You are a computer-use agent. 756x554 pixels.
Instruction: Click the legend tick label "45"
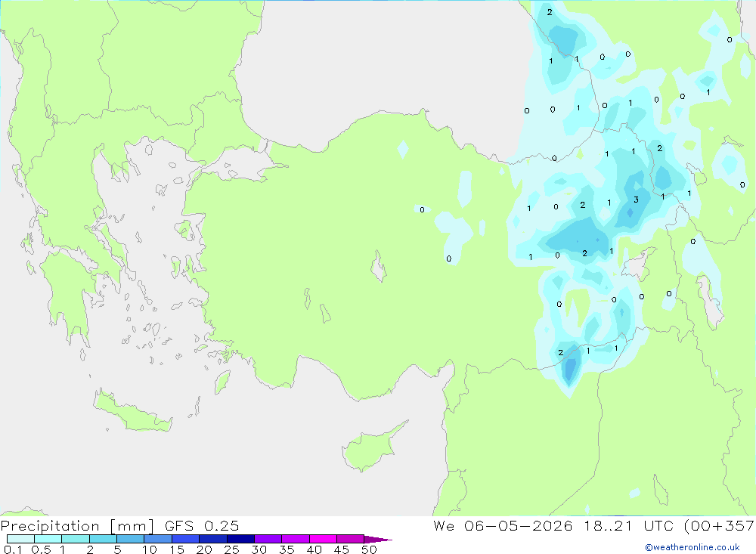(342, 549)
